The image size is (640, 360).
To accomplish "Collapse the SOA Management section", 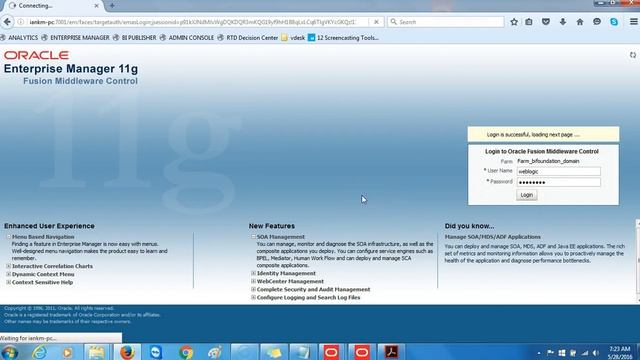I will click(x=253, y=237).
